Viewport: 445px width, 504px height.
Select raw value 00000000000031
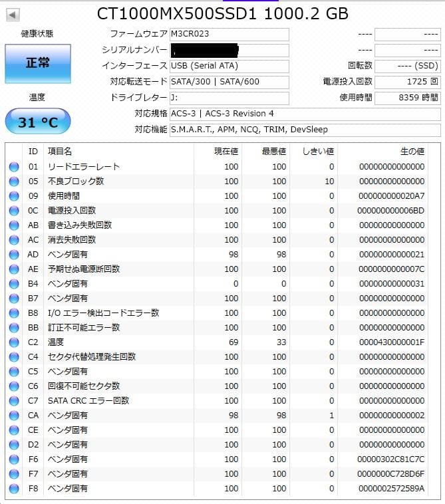(x=392, y=284)
